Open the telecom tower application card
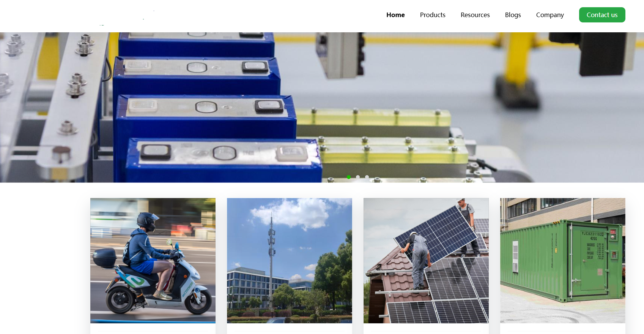Viewport: 644px width, 334px height. [290, 261]
